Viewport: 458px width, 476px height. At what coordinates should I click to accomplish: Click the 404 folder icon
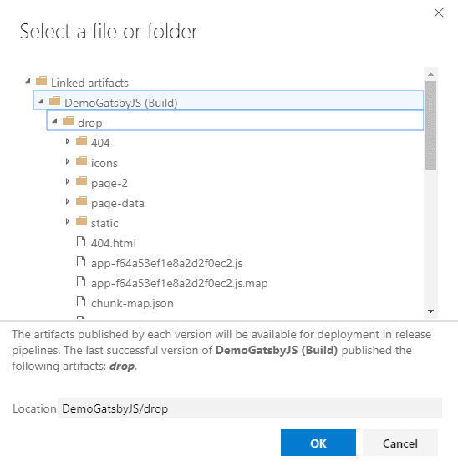tap(81, 141)
